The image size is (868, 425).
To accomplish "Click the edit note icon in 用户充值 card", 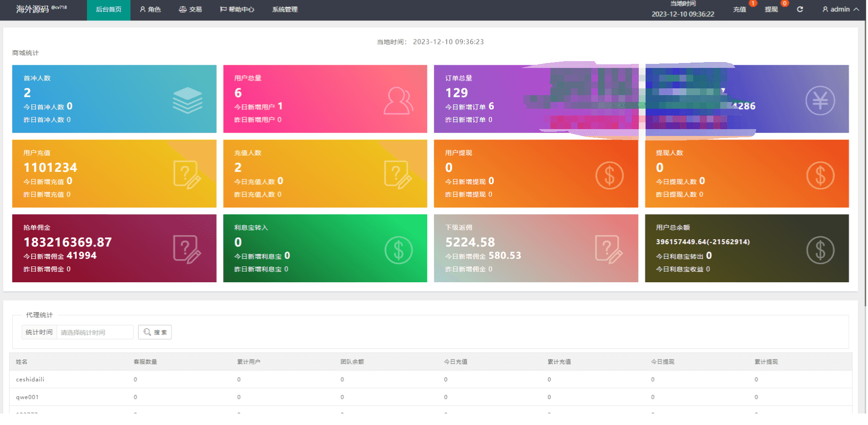I will coord(187,175).
